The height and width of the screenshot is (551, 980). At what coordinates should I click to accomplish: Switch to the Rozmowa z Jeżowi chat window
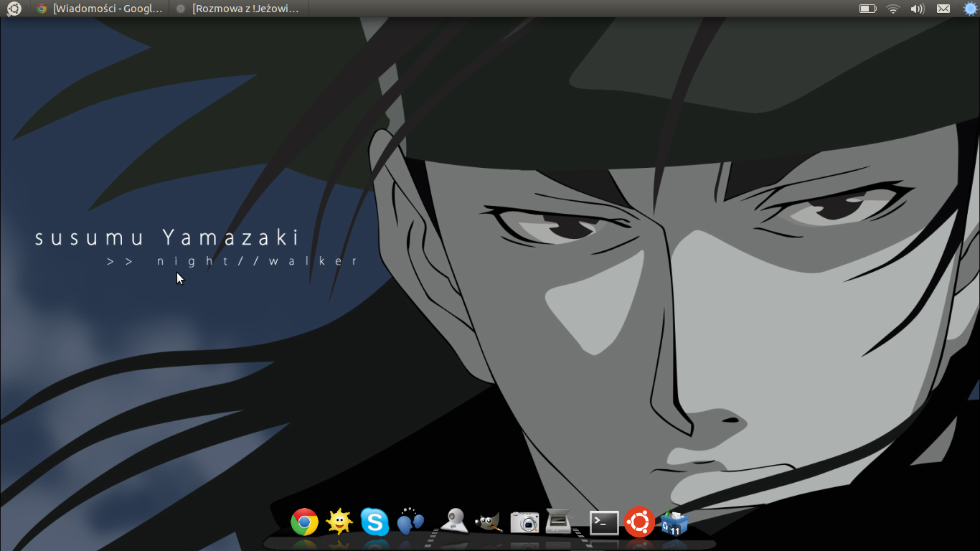coord(239,9)
